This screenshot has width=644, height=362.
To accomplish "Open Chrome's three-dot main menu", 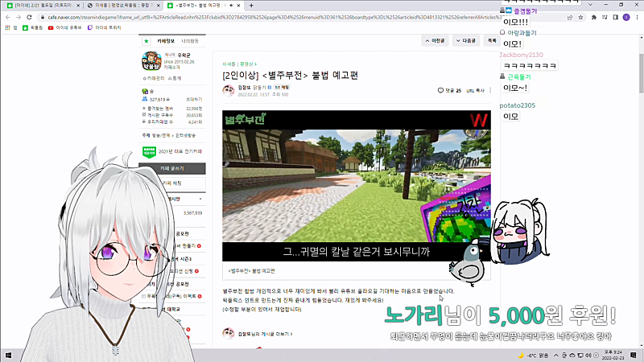I will point(637,17).
